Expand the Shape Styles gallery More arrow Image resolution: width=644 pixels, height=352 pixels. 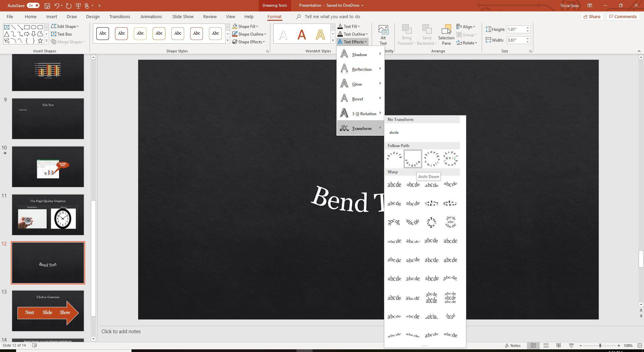(x=227, y=41)
